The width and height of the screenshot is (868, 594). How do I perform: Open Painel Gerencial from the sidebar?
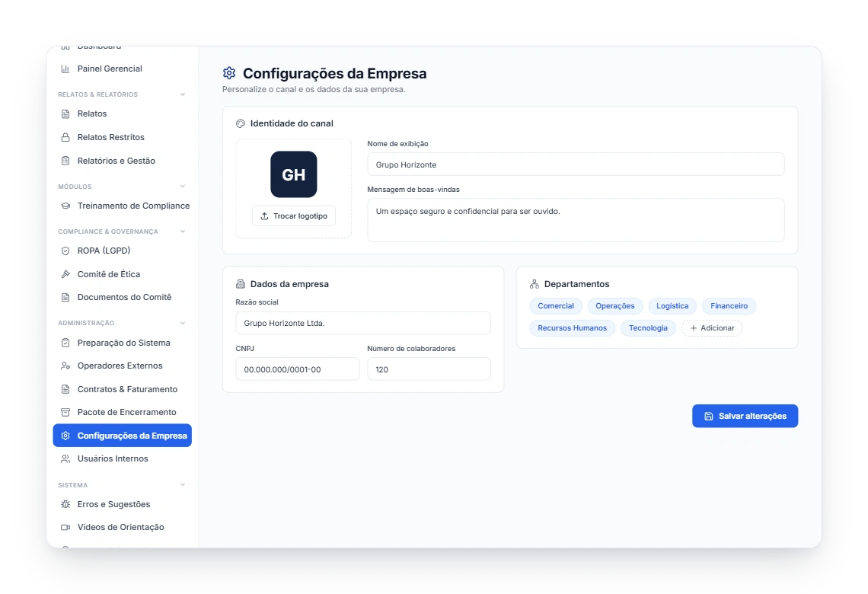tap(123, 69)
